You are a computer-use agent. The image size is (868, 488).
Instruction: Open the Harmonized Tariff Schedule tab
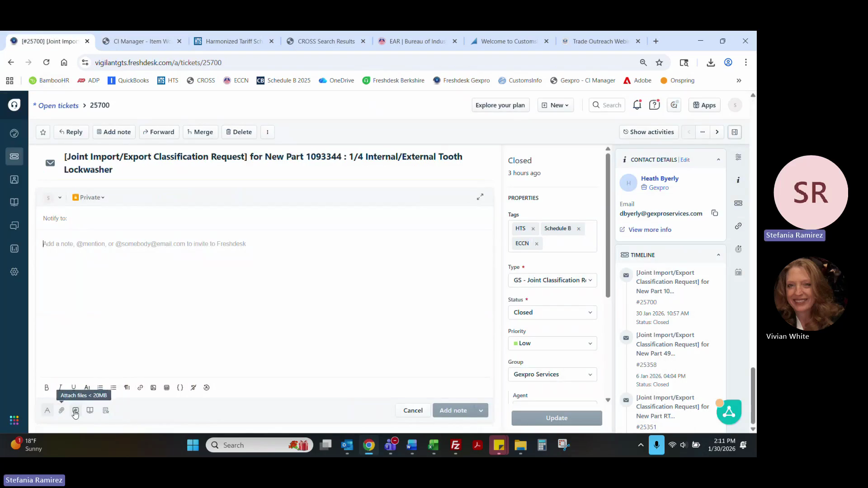(233, 41)
